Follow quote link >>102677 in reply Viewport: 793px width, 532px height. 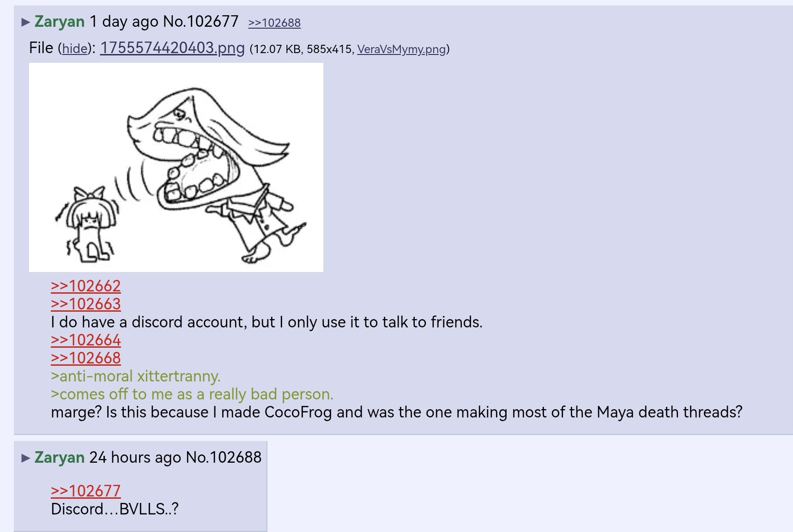point(86,491)
